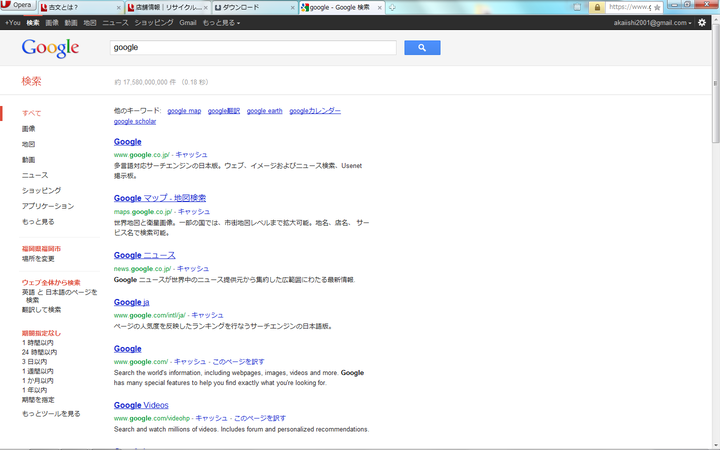Image resolution: width=720 pixels, height=450 pixels.
Task: Open 地図 in the black top bar
Action: 90,22
